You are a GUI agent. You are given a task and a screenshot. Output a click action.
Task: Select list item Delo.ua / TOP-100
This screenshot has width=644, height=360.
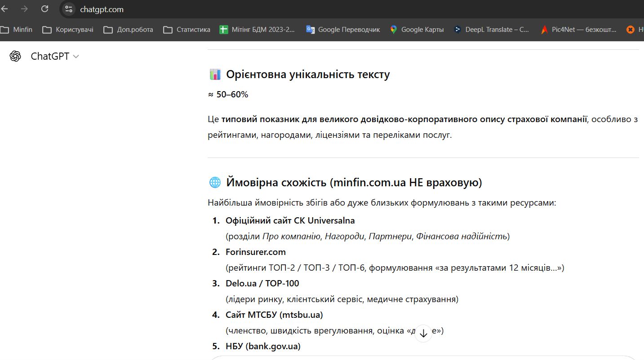click(262, 283)
